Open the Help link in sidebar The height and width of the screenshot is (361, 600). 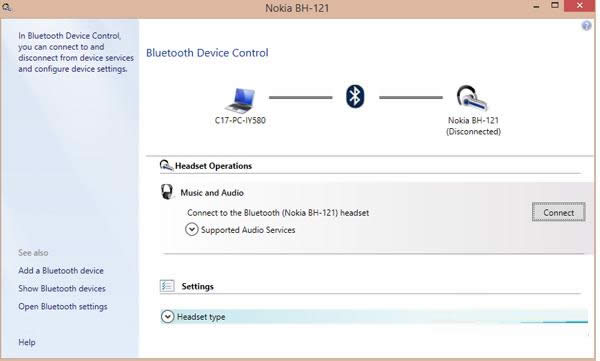point(27,342)
